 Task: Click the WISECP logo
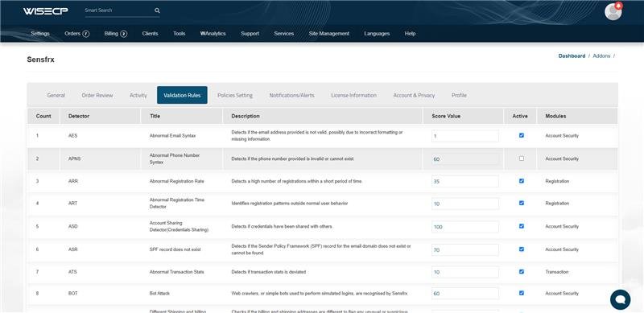point(45,11)
